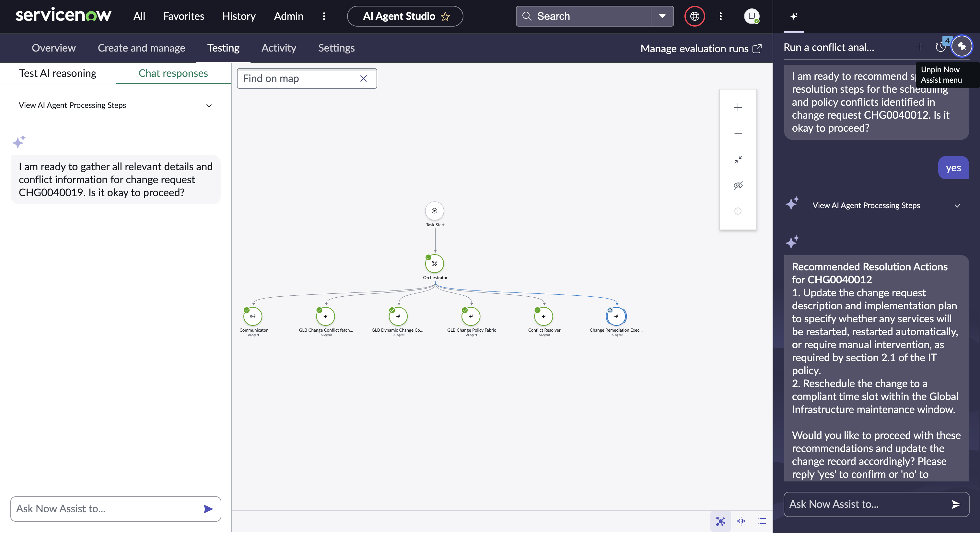Zoom out on the agent map
Viewport: 980px width, 533px height.
click(738, 133)
